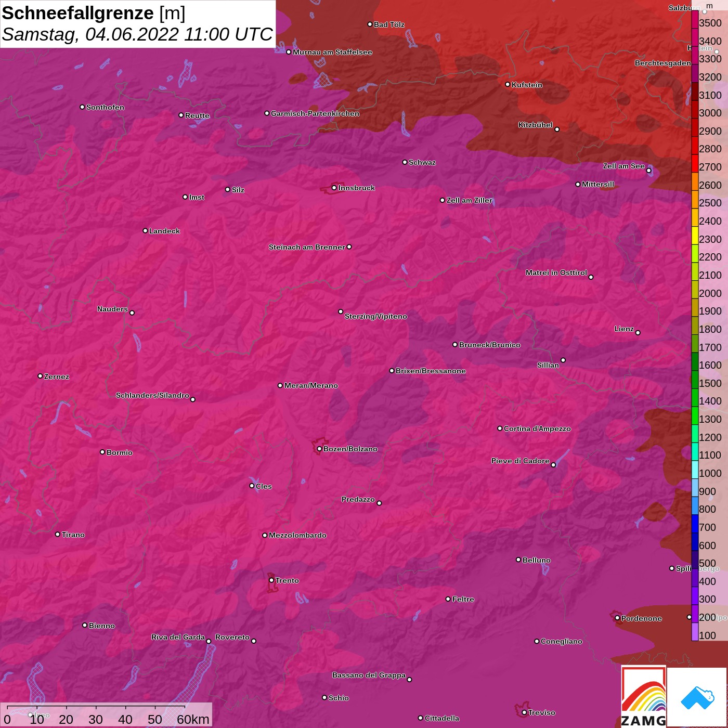Image resolution: width=728 pixels, height=728 pixels.
Task: Click the Imst label
Action: pyautogui.click(x=197, y=197)
